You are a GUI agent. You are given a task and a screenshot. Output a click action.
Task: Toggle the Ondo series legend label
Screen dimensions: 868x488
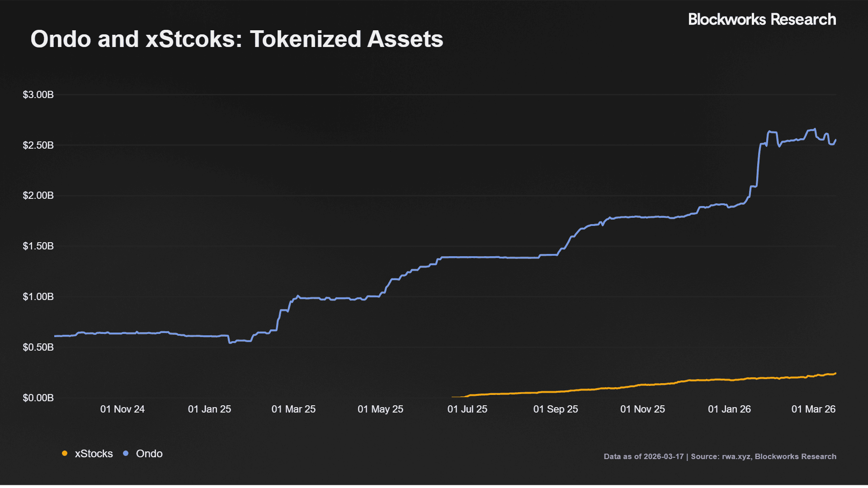pyautogui.click(x=149, y=454)
